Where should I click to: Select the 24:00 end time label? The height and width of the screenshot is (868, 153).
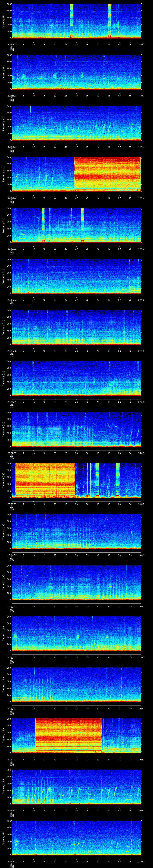[x=141, y=504]
